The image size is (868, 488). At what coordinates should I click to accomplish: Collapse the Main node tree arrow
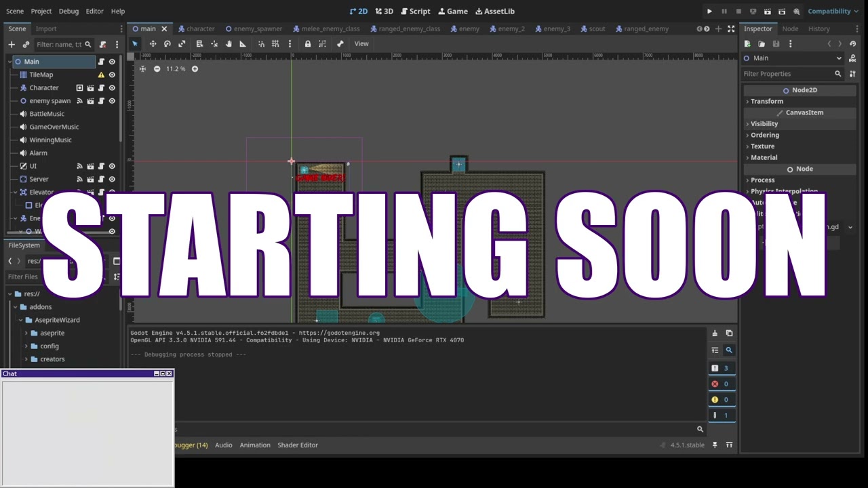click(9, 62)
